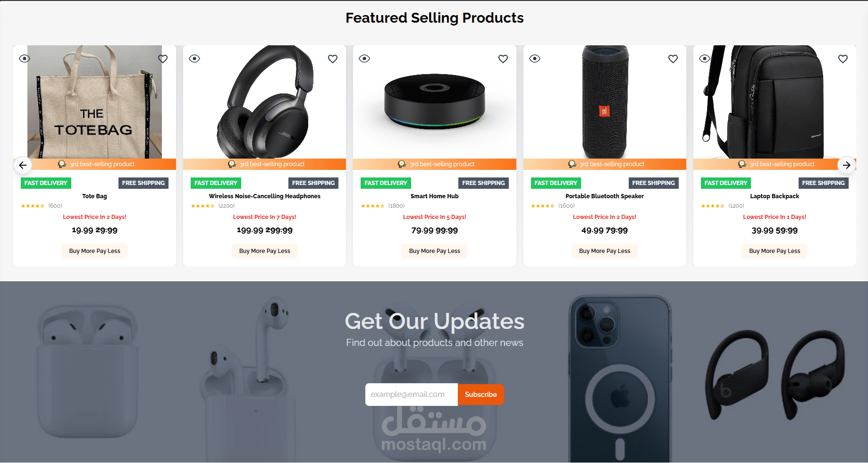Screen dimensions: 868x463
Task: Quick view Smart Home Hub with eye icon
Action: point(364,59)
